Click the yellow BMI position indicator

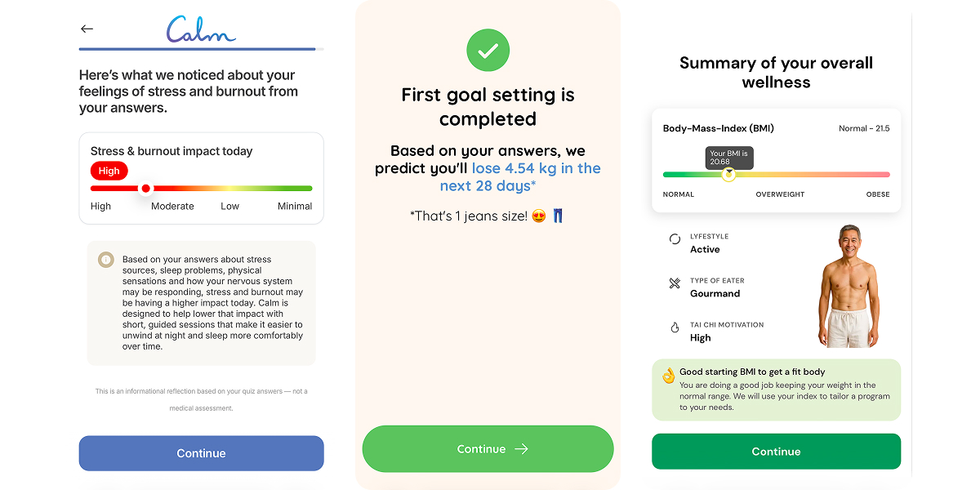point(728,174)
